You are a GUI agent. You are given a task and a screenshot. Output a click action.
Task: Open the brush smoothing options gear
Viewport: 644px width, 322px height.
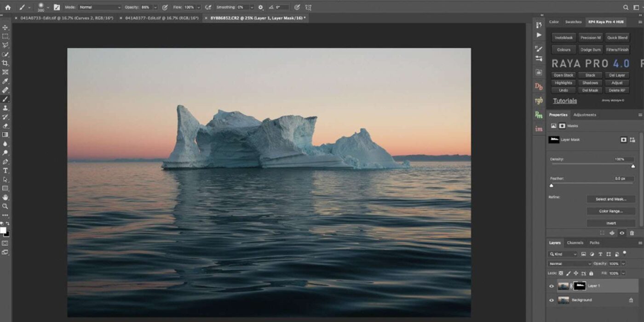point(261,7)
